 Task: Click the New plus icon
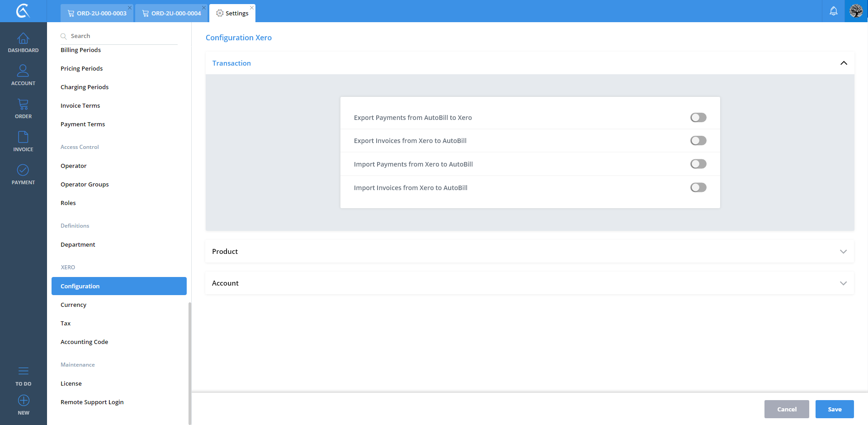pyautogui.click(x=23, y=401)
